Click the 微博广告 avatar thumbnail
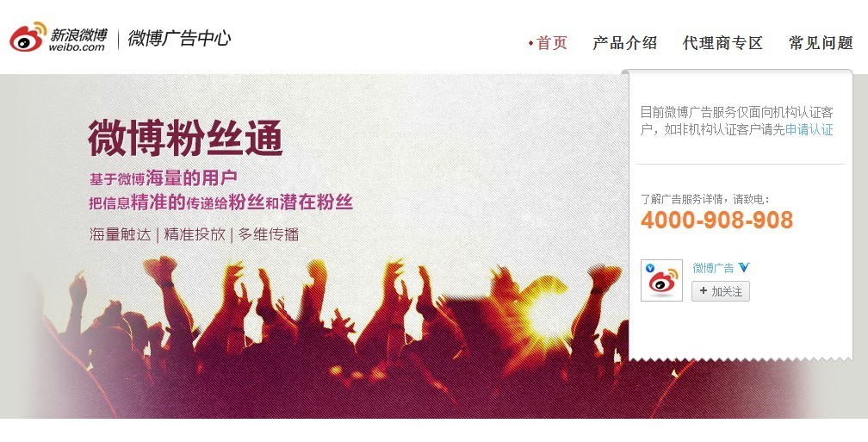The height and width of the screenshot is (442, 868). tap(661, 280)
